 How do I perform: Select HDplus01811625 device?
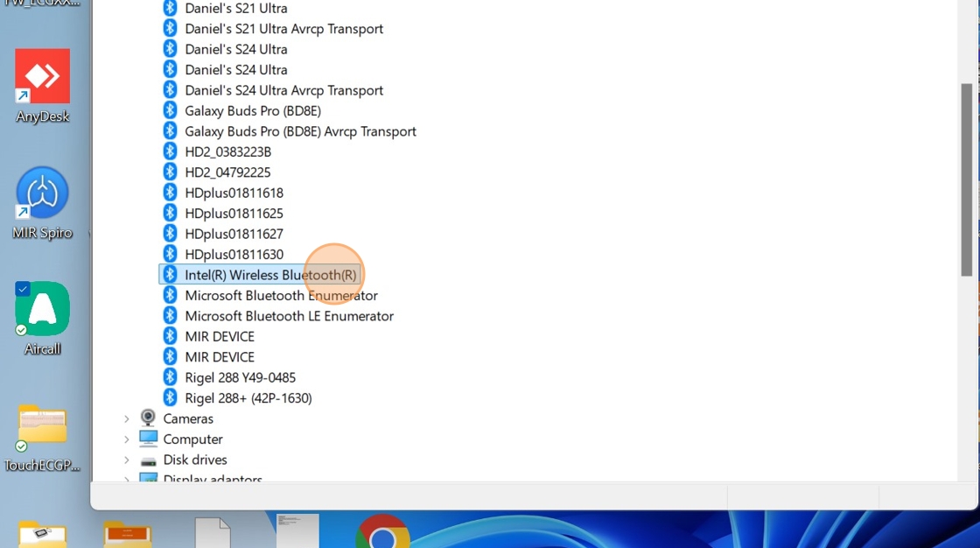click(x=234, y=214)
